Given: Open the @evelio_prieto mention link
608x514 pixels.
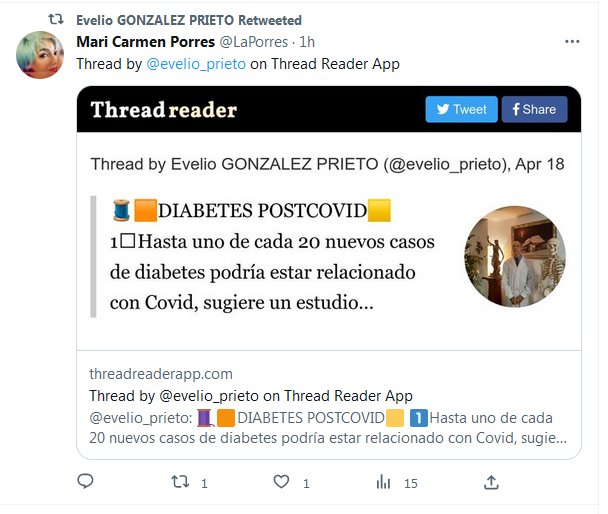Looking at the screenshot, I should coord(196,64).
